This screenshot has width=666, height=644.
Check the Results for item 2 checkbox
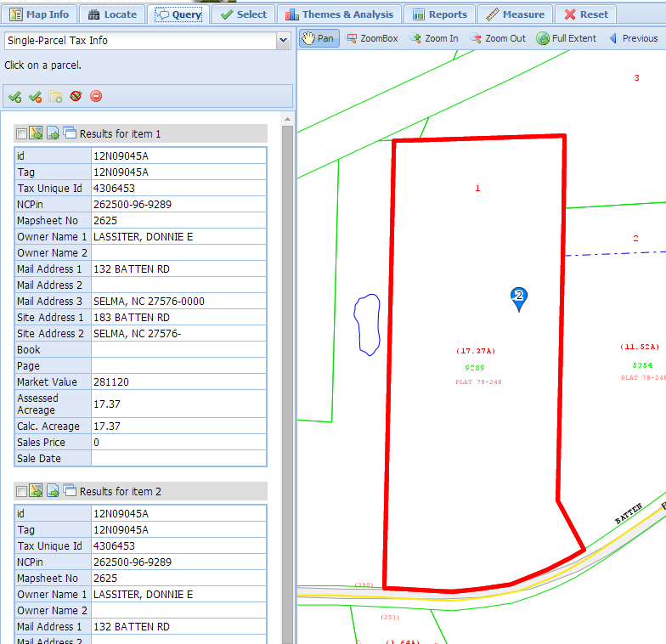(x=21, y=491)
